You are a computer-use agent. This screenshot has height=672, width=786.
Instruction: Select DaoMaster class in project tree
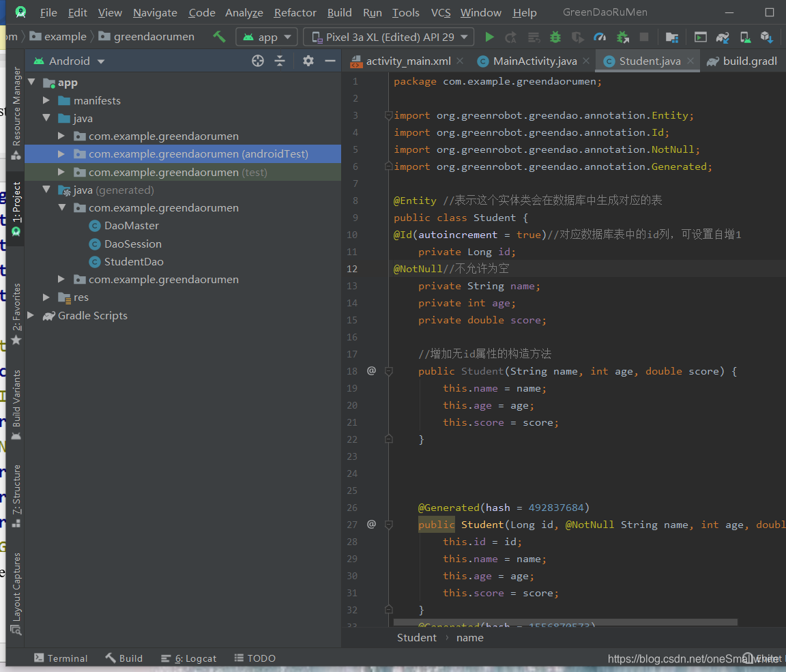tap(131, 226)
